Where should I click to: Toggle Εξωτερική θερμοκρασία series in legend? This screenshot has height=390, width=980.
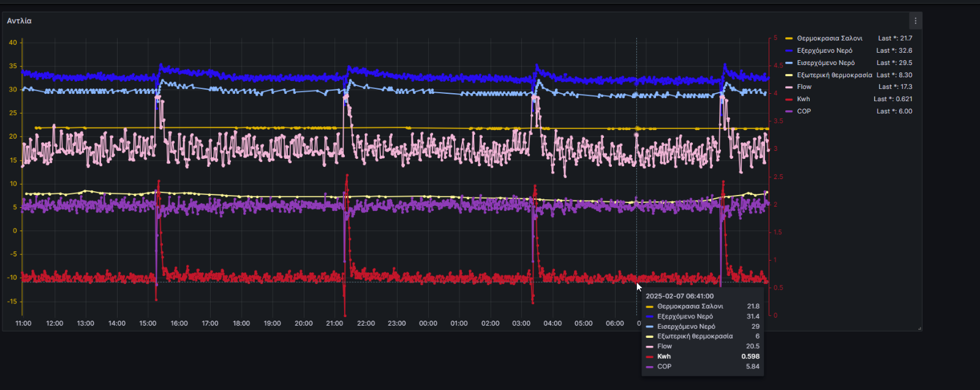(x=834, y=75)
